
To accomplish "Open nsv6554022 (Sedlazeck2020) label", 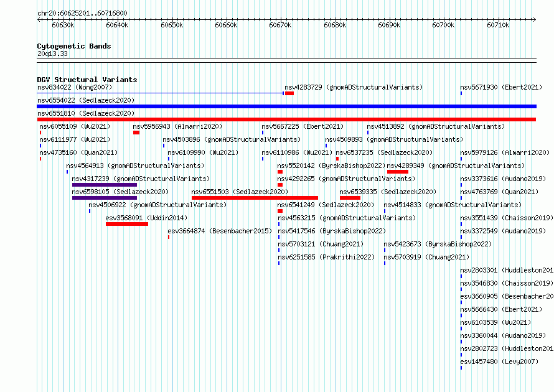I will click(86, 100).
